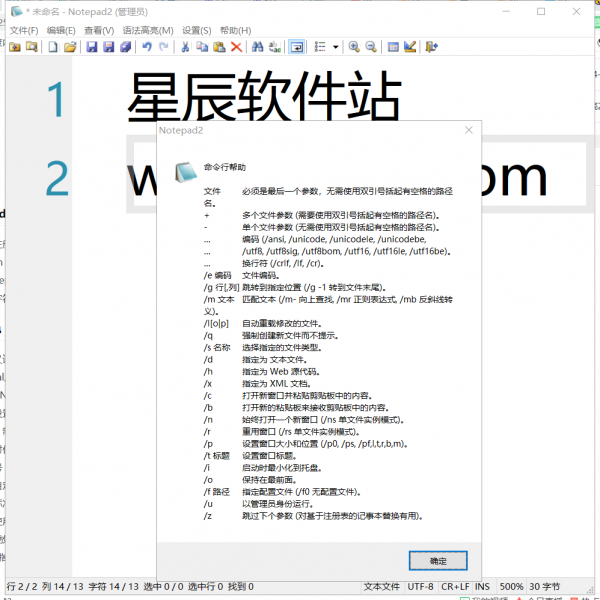Click the text 星辰软件站 in the editor
600x600 pixels.
(264, 96)
